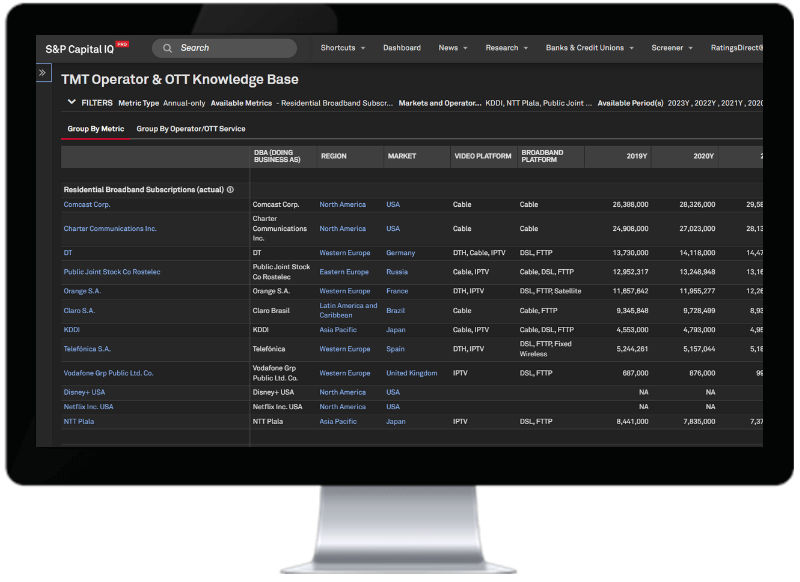Click Germany market link in DT row
This screenshot has height=582, width=800.
point(401,253)
